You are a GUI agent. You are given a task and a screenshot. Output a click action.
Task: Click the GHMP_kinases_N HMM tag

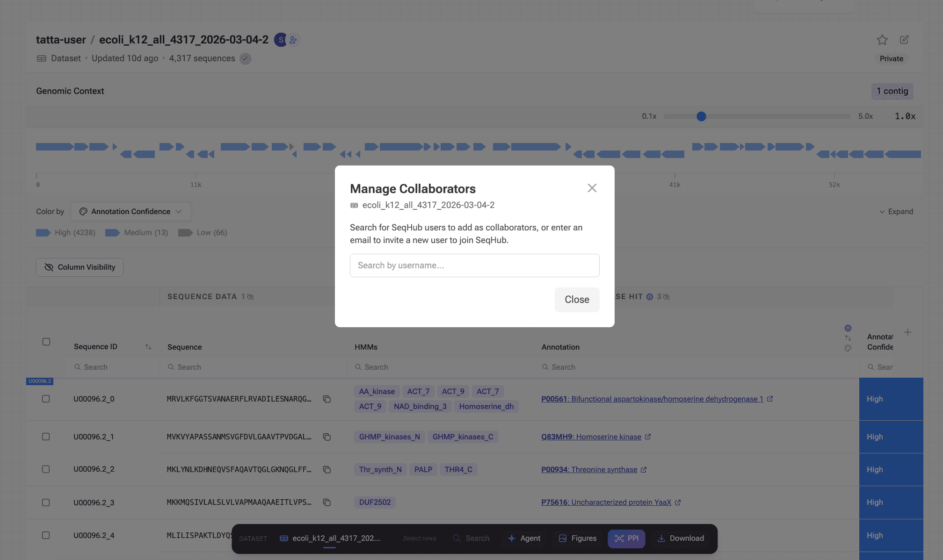point(389,437)
